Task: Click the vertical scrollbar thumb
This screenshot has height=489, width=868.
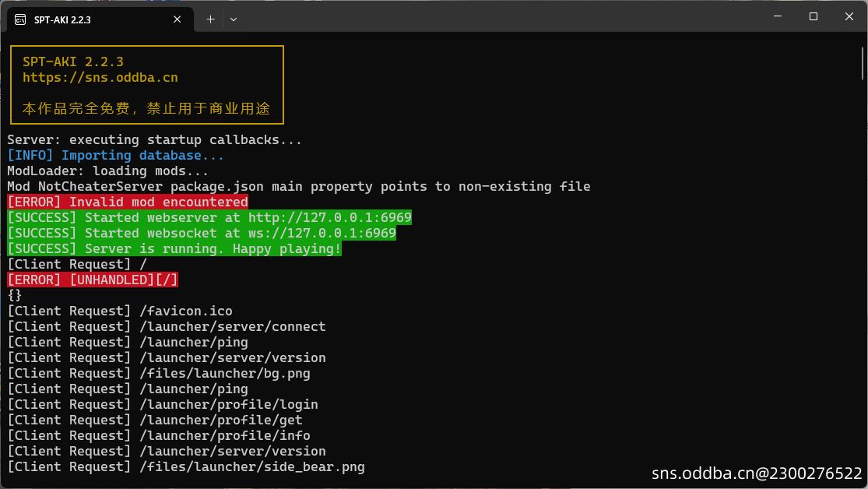Action: pyautogui.click(x=863, y=64)
